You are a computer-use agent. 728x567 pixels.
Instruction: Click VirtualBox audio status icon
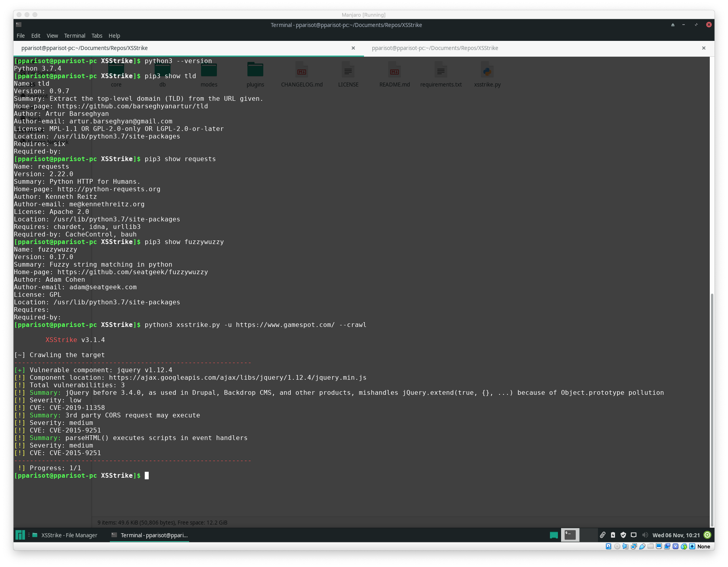[x=625, y=546]
